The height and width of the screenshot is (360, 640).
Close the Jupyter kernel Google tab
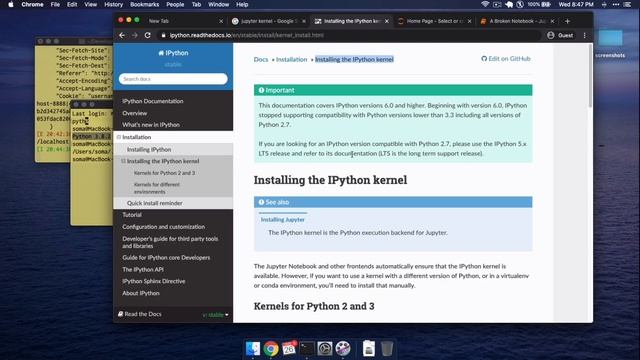point(304,21)
